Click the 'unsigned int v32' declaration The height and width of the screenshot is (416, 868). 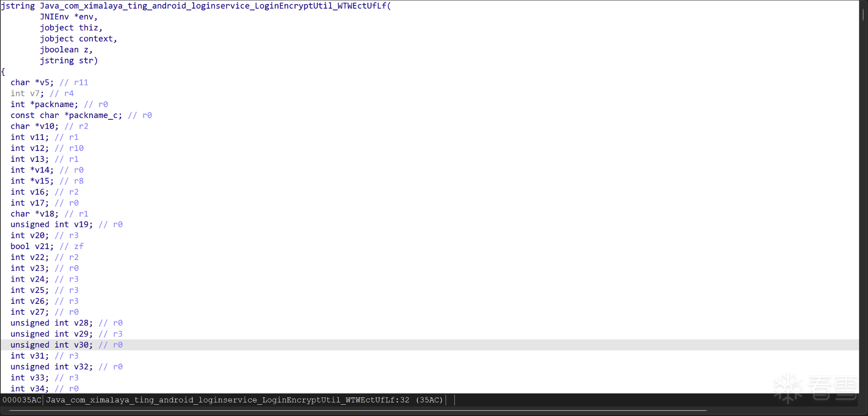pyautogui.click(x=52, y=367)
